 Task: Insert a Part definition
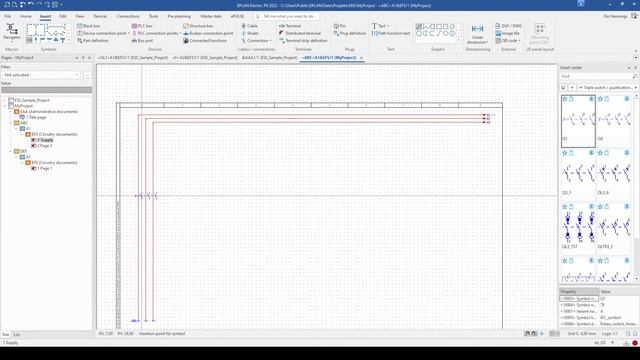point(93,40)
